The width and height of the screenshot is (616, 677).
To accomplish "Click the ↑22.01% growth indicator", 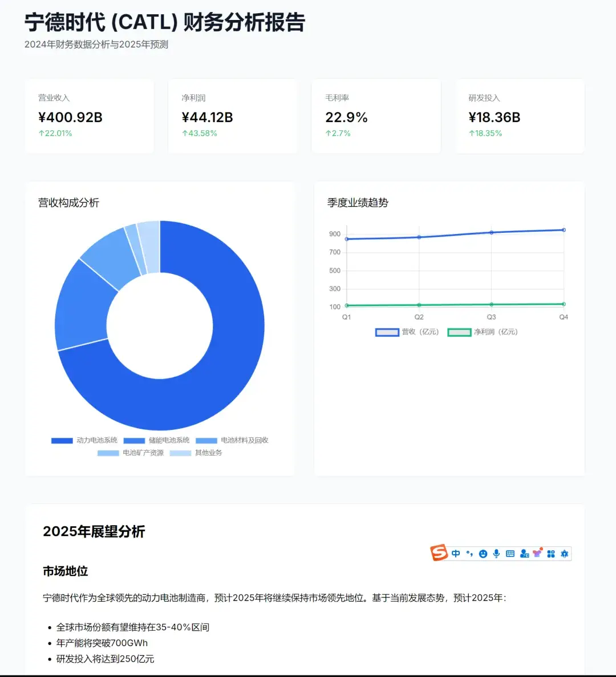I will 55,133.
